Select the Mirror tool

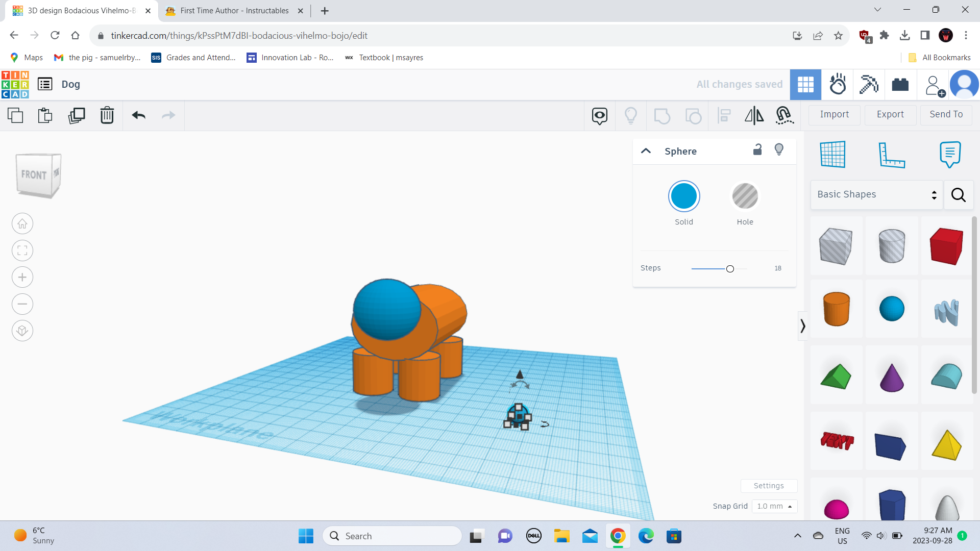tap(754, 115)
